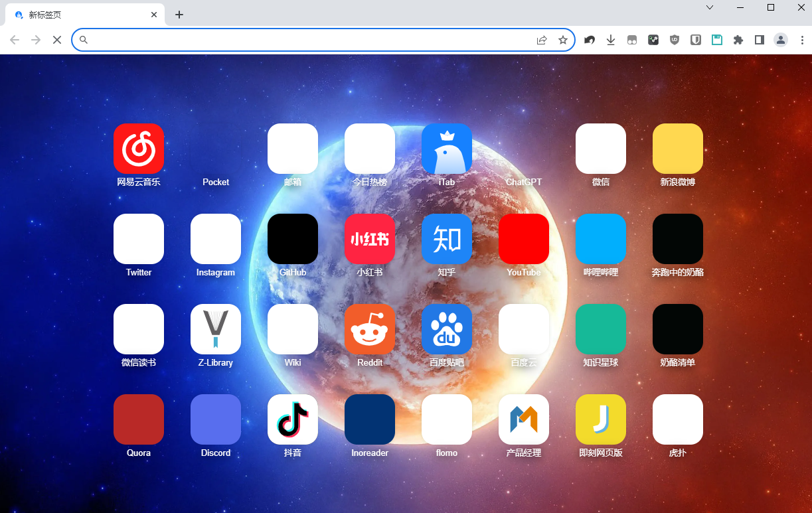Viewport: 812px width, 513px height.
Task: Open the Bitwarden shield extension
Action: click(696, 40)
